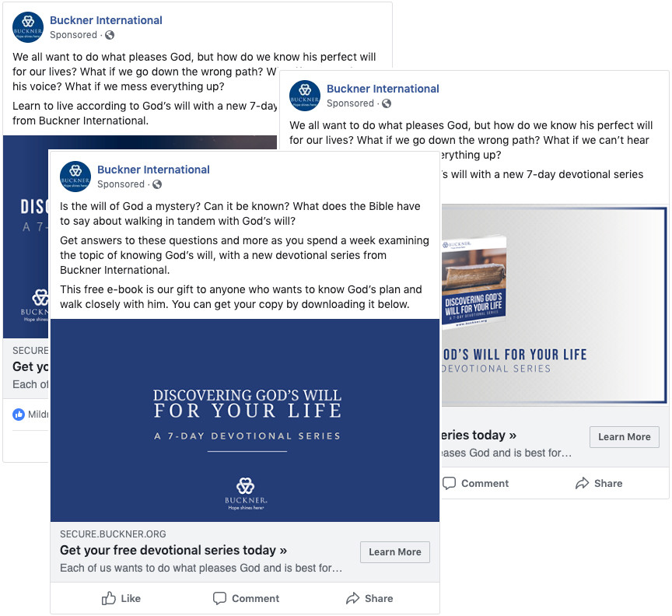
Task: Click Learn More on the right-side ad
Action: [624, 437]
